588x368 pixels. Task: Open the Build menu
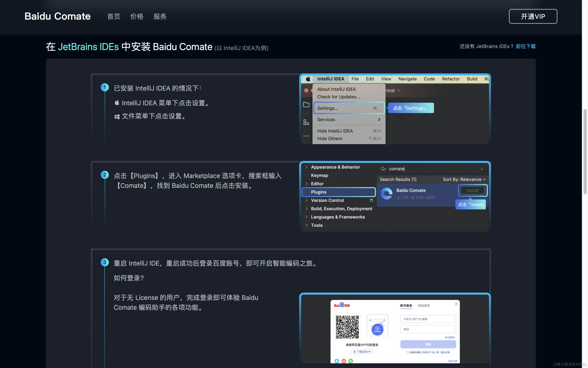click(472, 79)
